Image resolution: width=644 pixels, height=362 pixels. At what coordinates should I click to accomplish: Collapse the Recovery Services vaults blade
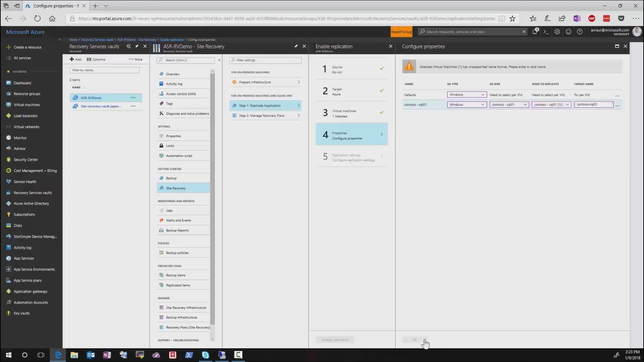coord(128,46)
